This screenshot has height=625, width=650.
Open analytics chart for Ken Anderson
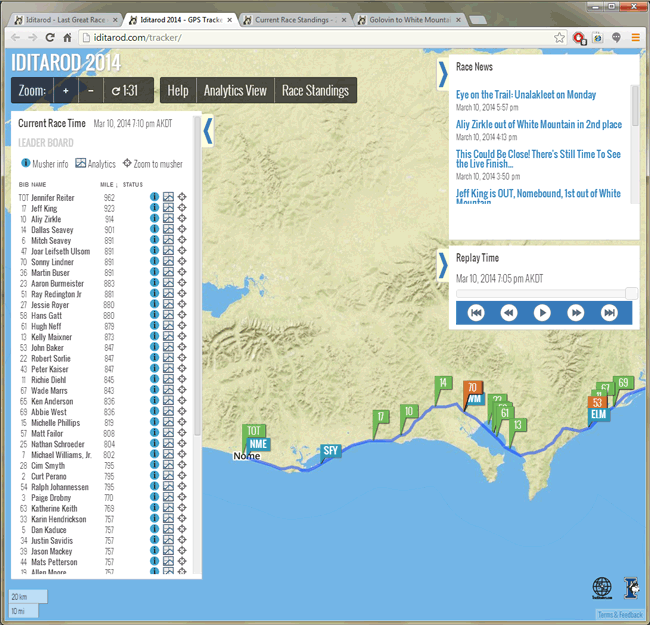click(x=168, y=401)
